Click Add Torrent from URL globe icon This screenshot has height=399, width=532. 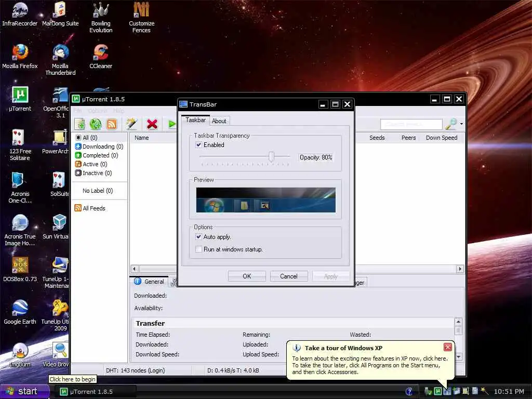click(96, 124)
